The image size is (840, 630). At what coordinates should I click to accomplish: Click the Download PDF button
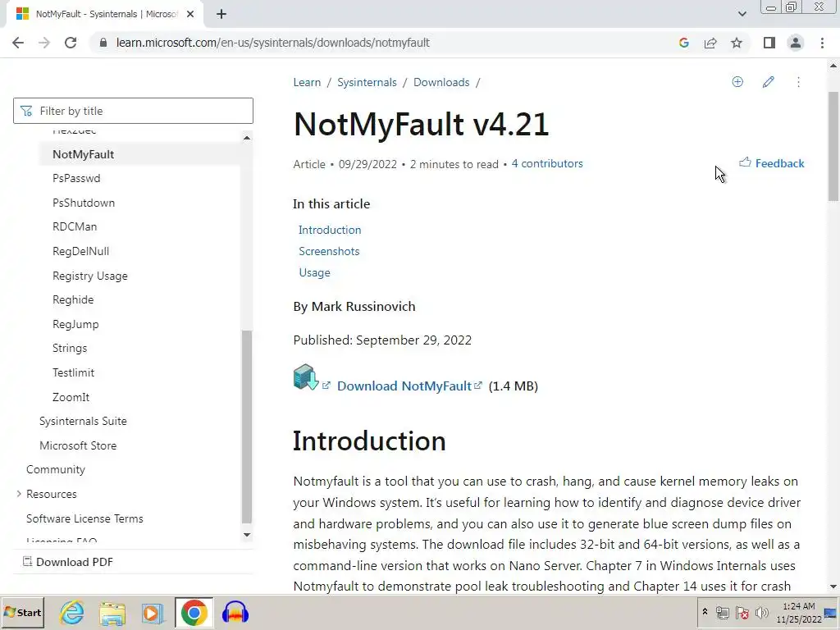[67, 562]
